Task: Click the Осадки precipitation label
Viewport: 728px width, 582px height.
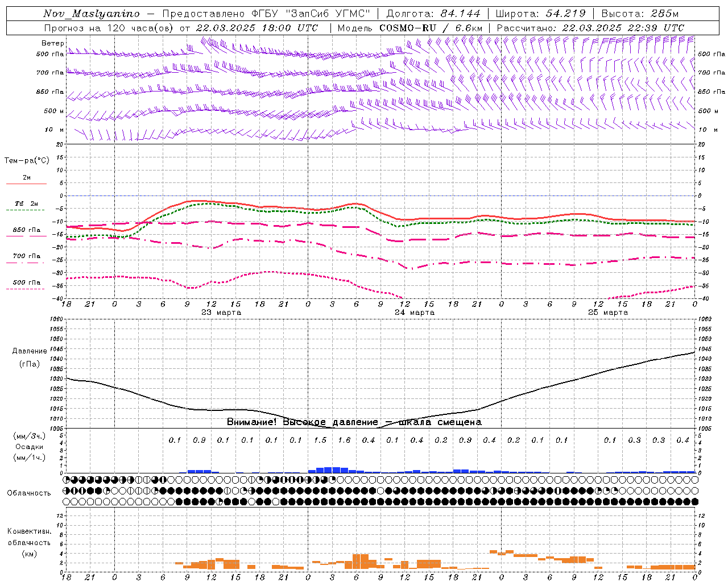Action: tap(28, 447)
